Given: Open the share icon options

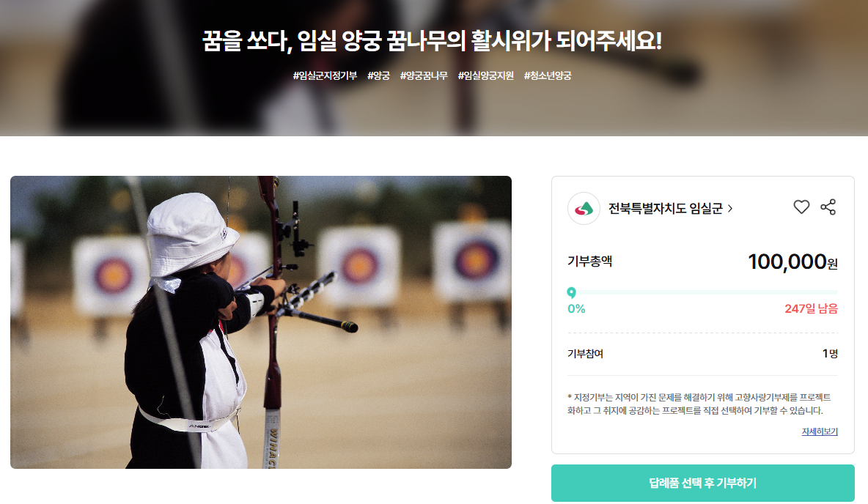Looking at the screenshot, I should pos(828,207).
